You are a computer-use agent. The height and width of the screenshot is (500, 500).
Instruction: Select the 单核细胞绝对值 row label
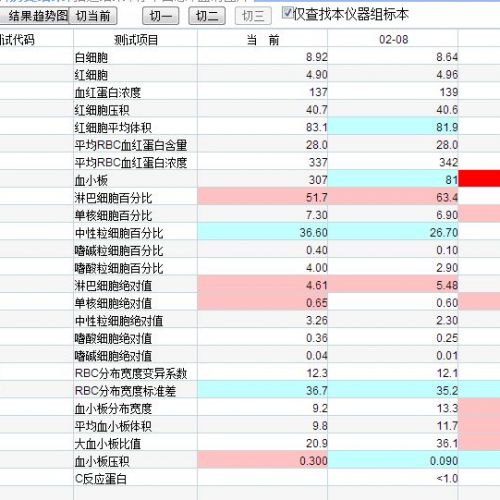tap(113, 303)
